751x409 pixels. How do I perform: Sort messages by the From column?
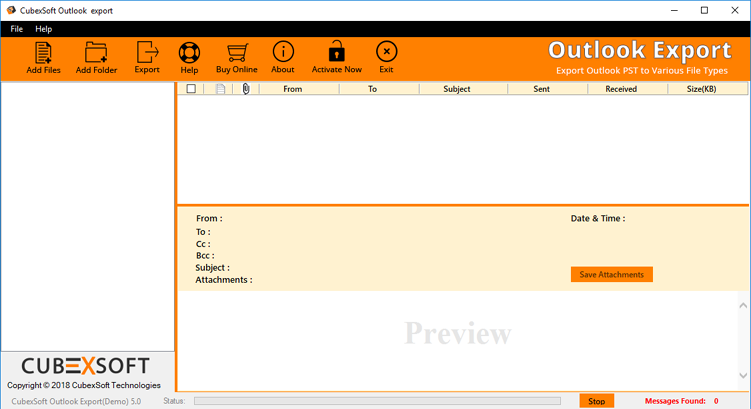293,89
